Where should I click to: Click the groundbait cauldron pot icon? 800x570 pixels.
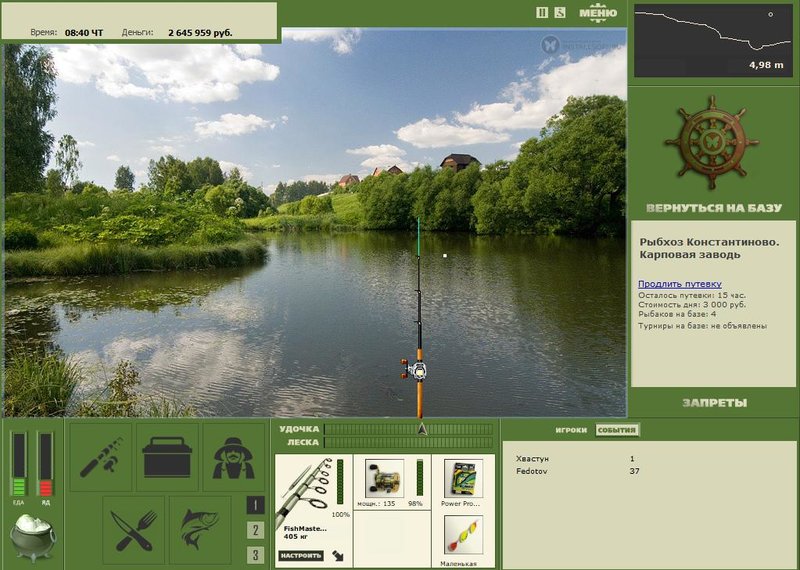33,537
